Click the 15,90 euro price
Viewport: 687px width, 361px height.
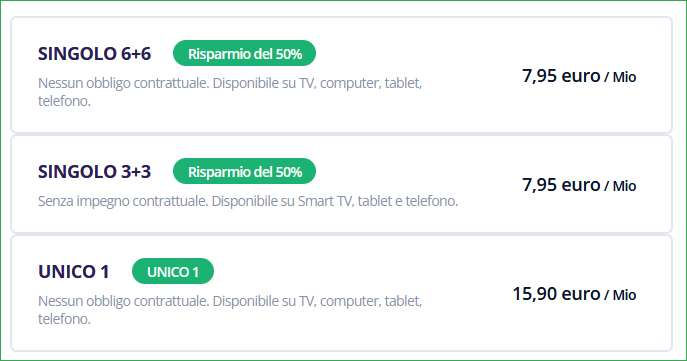tap(556, 294)
